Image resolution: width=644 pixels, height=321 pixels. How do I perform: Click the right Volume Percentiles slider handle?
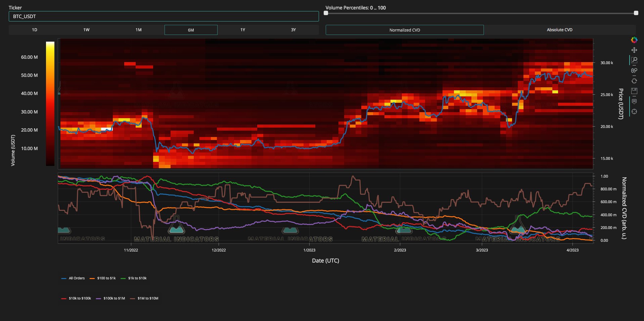(636, 13)
